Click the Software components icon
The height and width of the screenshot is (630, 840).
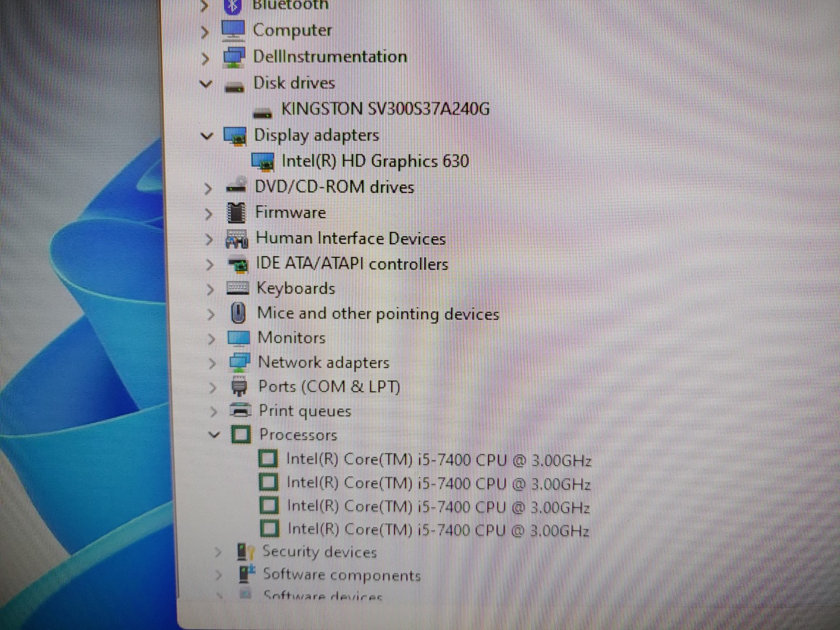(x=247, y=575)
